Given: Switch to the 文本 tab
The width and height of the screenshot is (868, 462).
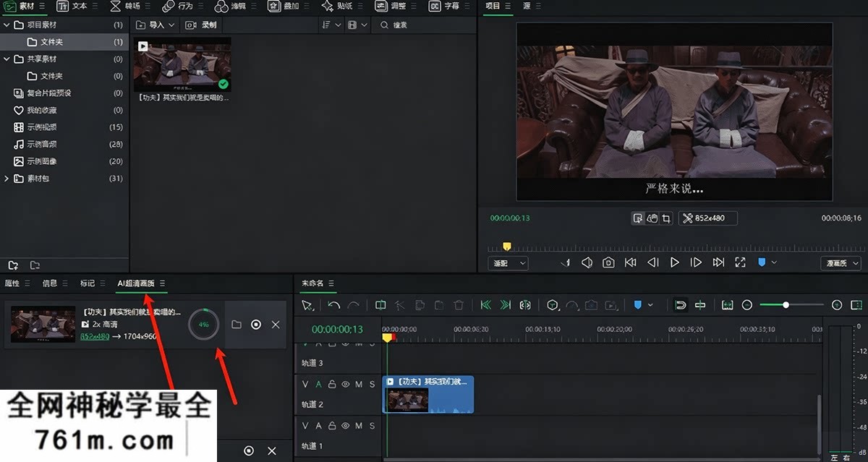Looking at the screenshot, I should point(72,6).
